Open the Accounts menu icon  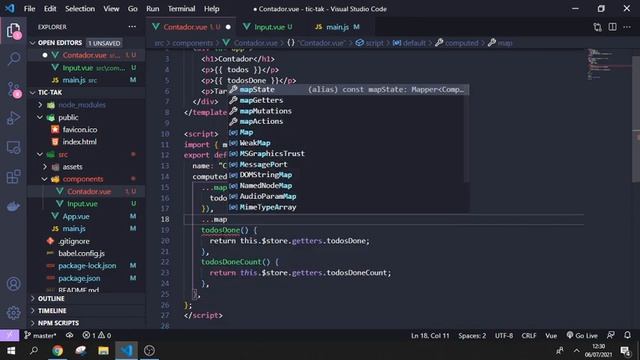(x=13, y=284)
